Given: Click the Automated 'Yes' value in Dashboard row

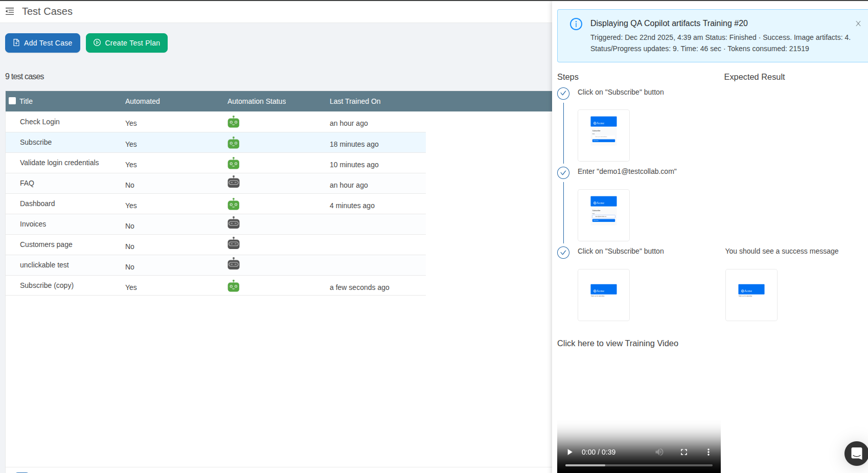Looking at the screenshot, I should tap(131, 206).
